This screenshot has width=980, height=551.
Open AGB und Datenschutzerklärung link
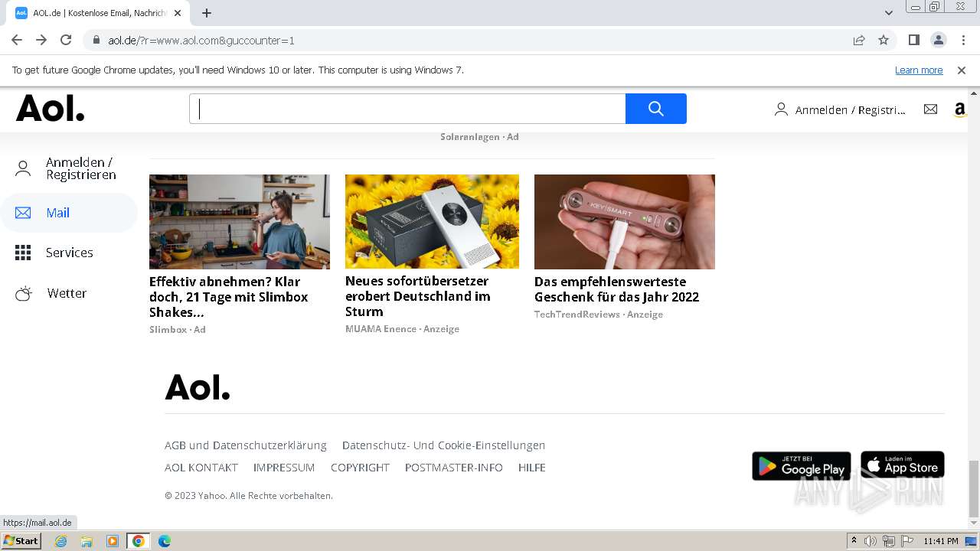(x=246, y=445)
